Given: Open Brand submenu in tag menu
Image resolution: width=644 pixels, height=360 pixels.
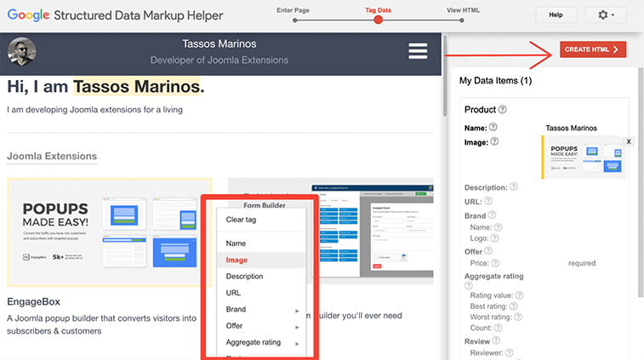Looking at the screenshot, I should pos(261,310).
